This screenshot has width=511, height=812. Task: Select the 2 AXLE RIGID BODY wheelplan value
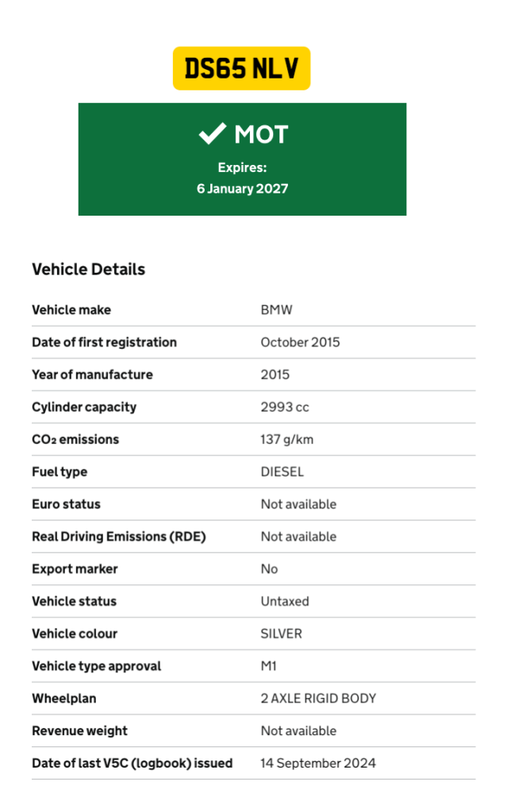318,699
